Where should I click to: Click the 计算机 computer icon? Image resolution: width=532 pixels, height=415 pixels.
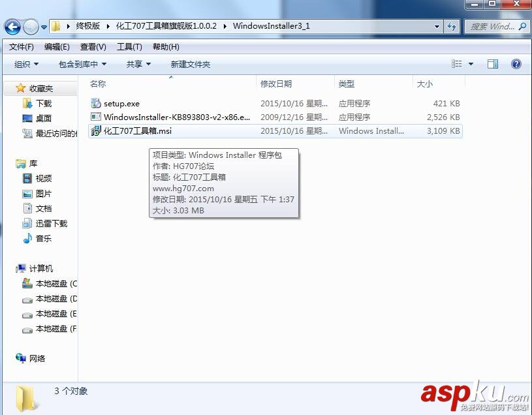tap(21, 269)
